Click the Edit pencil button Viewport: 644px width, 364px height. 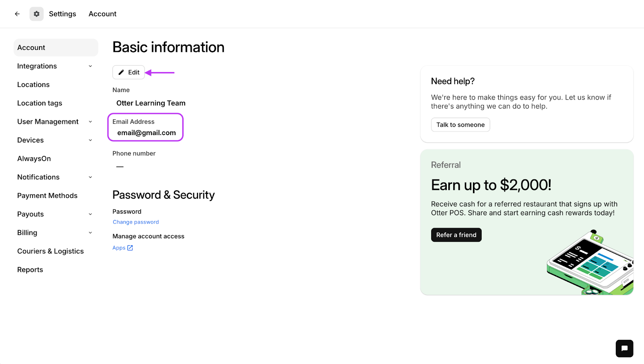click(x=129, y=72)
